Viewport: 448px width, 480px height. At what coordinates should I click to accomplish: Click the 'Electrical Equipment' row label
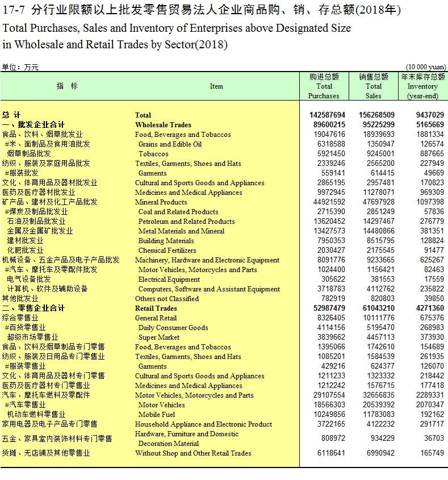pos(169,279)
